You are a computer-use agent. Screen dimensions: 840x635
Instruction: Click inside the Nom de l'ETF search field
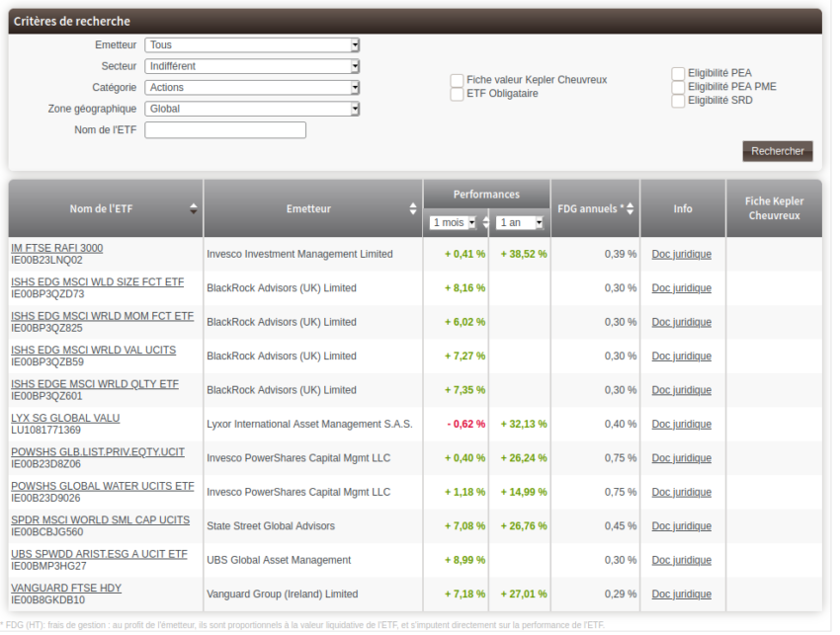(x=224, y=129)
